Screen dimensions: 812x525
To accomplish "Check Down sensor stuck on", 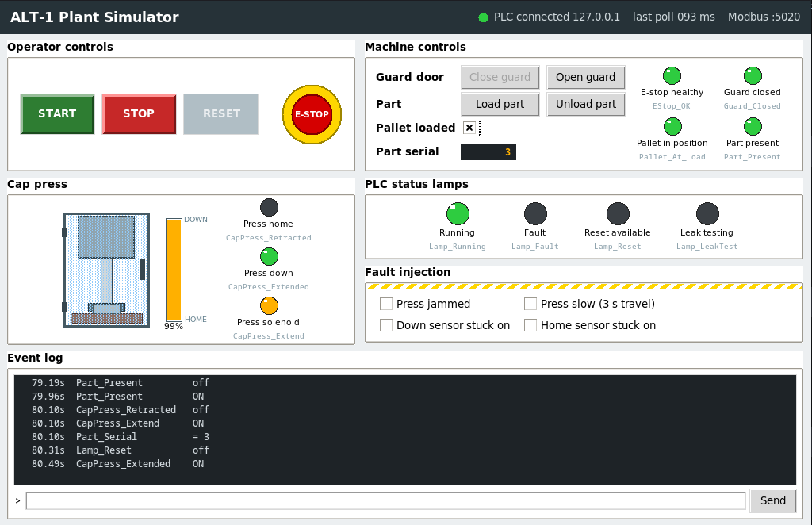I will click(386, 325).
